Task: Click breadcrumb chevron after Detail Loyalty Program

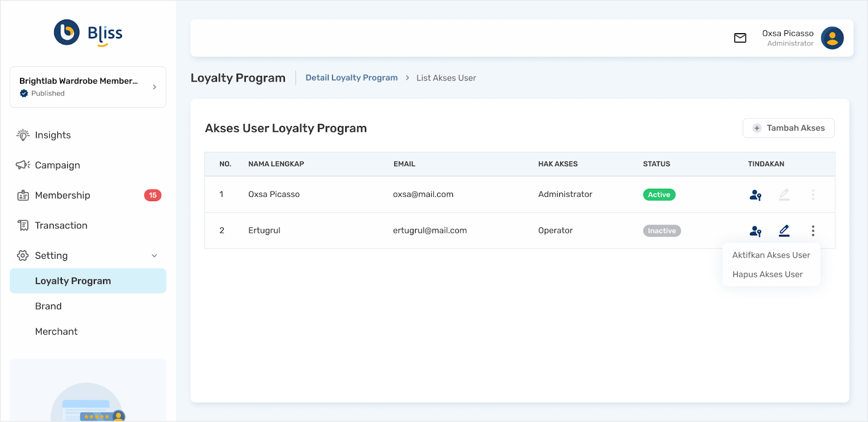Action: click(407, 78)
